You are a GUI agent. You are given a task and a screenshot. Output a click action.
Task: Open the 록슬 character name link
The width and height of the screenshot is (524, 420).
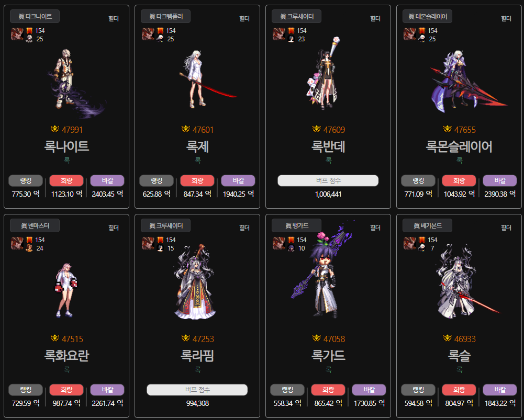click(459, 356)
